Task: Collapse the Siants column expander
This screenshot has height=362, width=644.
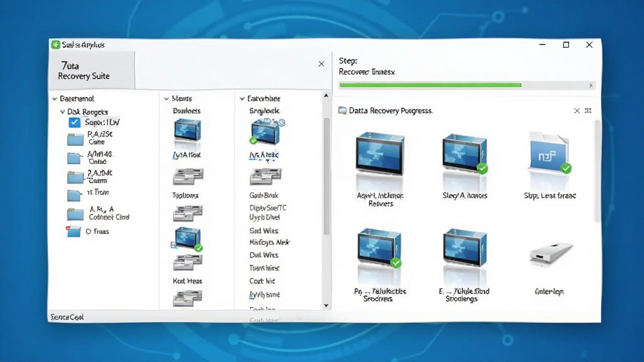Action: pyautogui.click(x=166, y=99)
